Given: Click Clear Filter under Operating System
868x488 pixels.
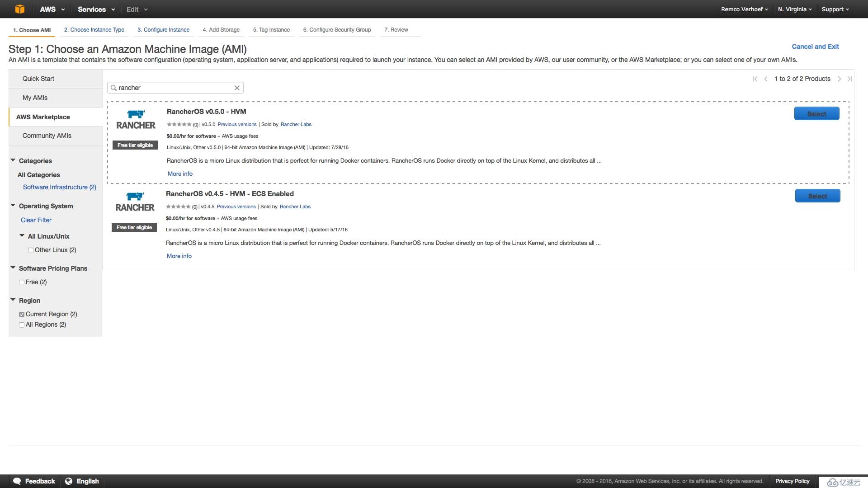Looking at the screenshot, I should 36,220.
